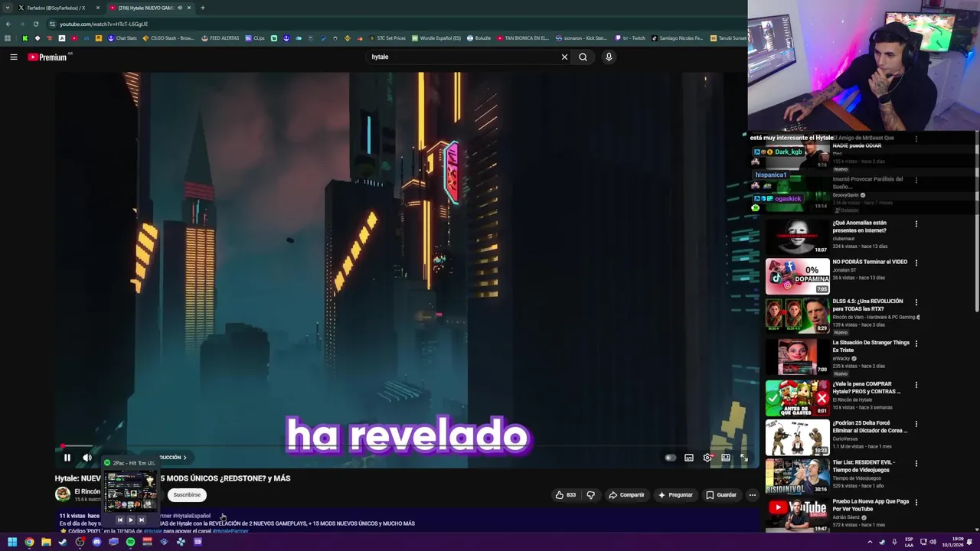Click the browser back arrow
980x551 pixels.
tap(8, 24)
